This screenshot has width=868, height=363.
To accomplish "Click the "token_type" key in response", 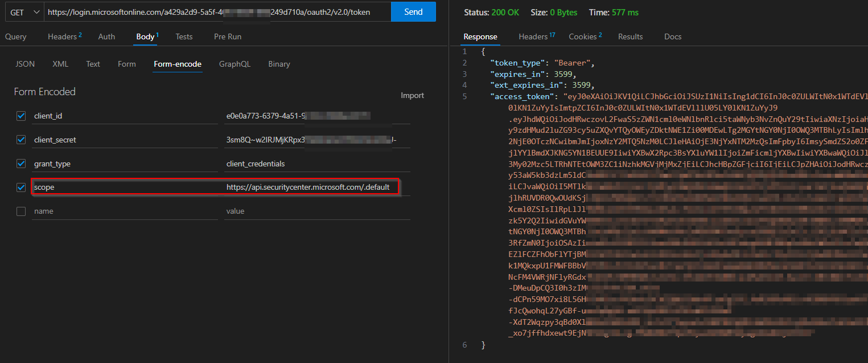I will [x=516, y=63].
